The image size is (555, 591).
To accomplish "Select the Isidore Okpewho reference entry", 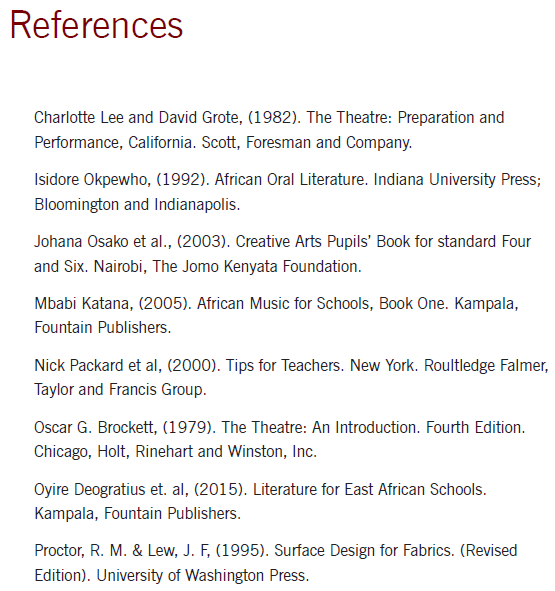I will point(288,192).
